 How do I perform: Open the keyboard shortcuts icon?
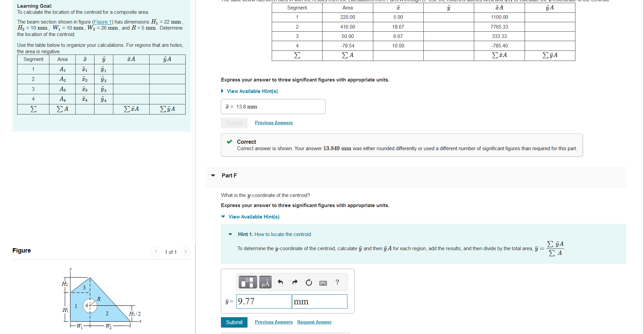tap(323, 283)
